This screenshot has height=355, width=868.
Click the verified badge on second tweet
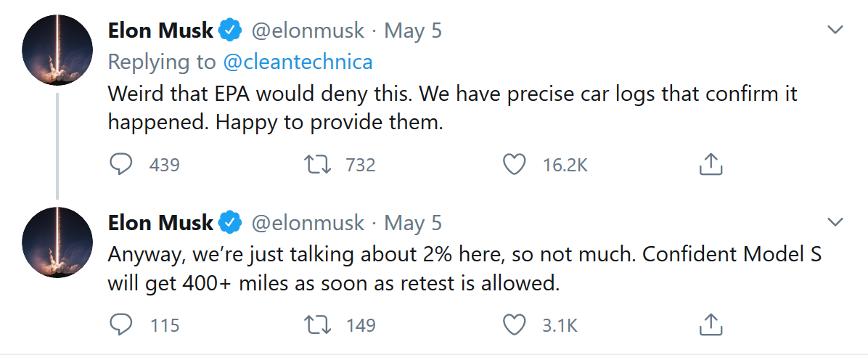pos(231,223)
